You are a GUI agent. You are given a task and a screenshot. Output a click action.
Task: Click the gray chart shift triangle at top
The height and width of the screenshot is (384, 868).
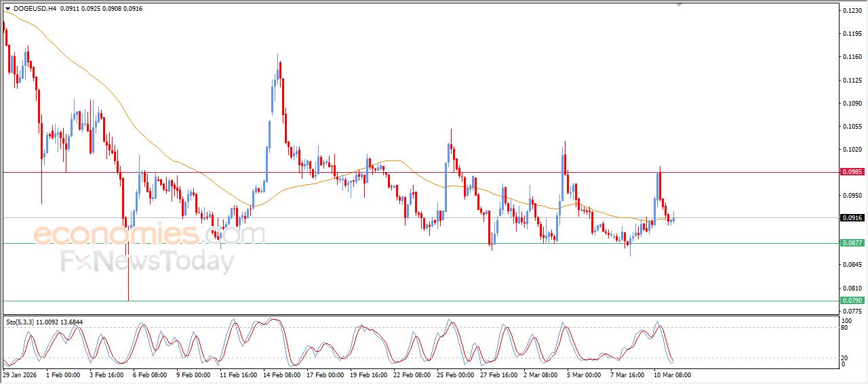click(x=679, y=5)
